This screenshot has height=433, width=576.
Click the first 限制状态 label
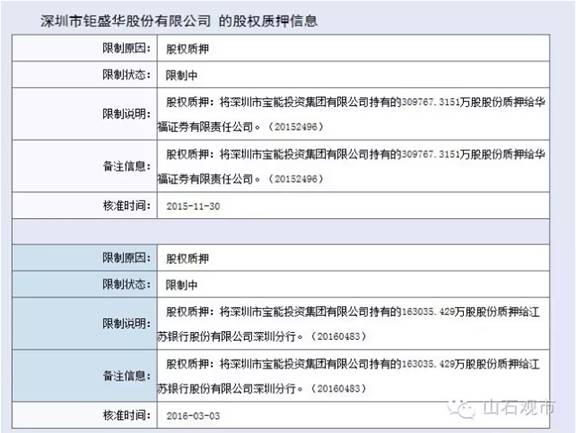(126, 75)
